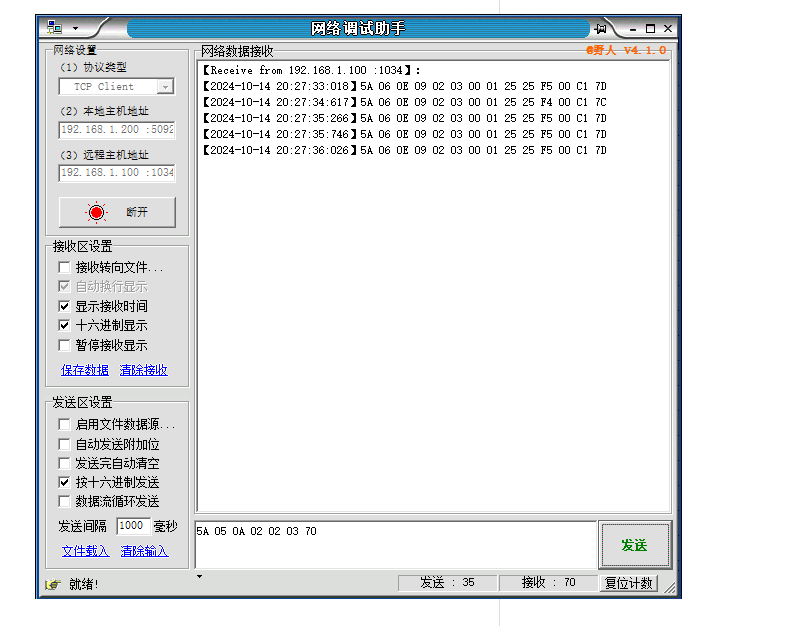This screenshot has width=793, height=626.
Task: Click the send interval 1000 input field
Action: tap(133, 526)
